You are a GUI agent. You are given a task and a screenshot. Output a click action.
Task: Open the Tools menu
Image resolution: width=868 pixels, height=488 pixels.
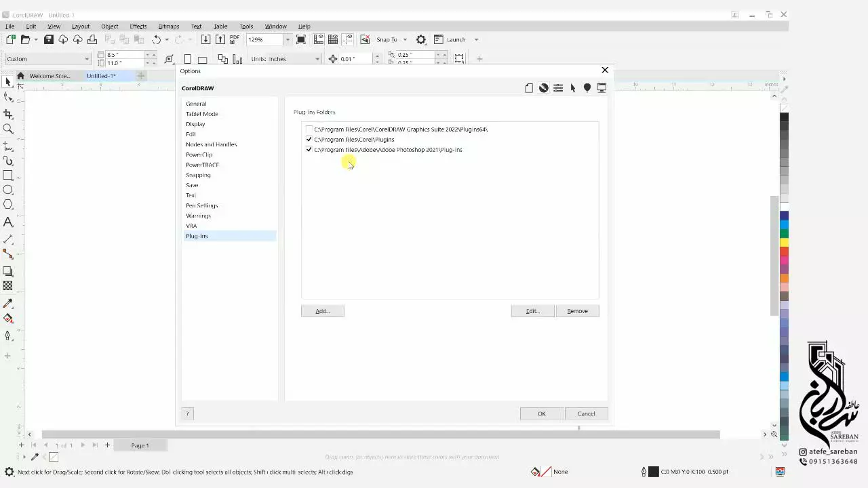point(246,26)
